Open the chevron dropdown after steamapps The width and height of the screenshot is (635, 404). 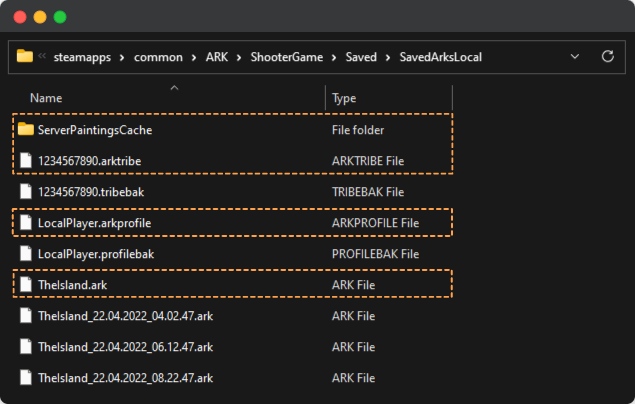tap(122, 57)
